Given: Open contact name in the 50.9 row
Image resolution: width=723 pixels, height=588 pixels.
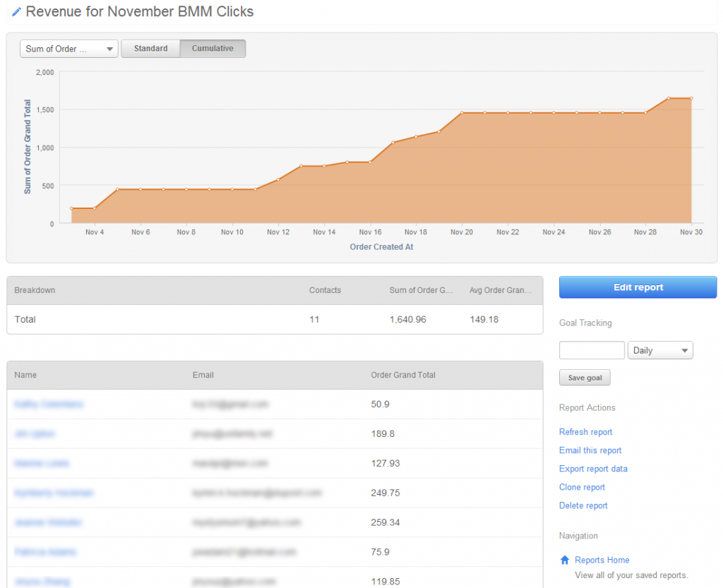Looking at the screenshot, I should (x=49, y=404).
